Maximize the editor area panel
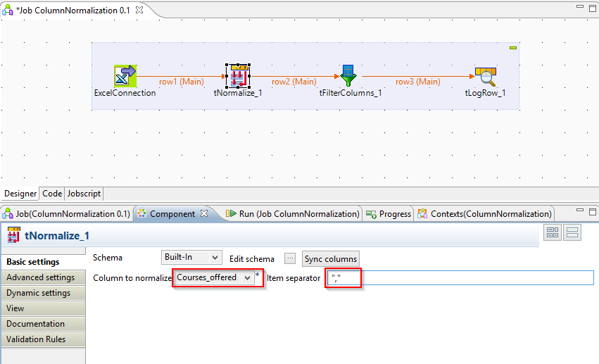The height and width of the screenshot is (364, 599). point(593,8)
